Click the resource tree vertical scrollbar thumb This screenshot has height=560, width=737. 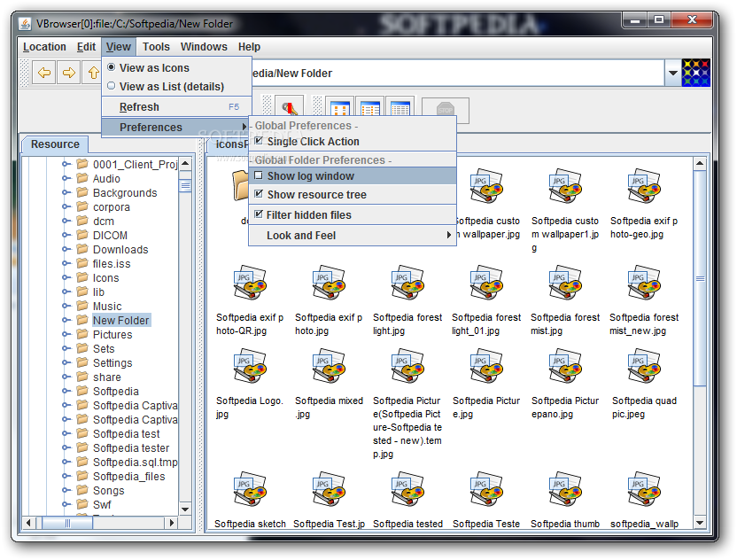click(x=185, y=185)
